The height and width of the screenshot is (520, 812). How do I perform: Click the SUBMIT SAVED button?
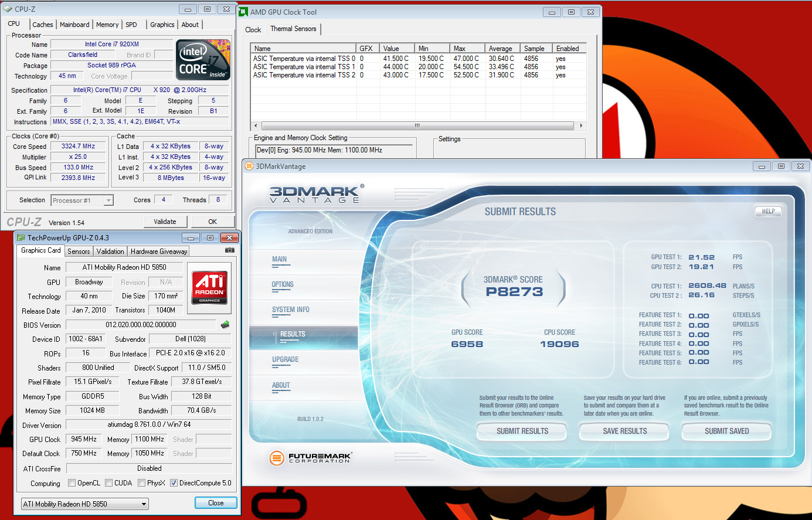point(727,431)
